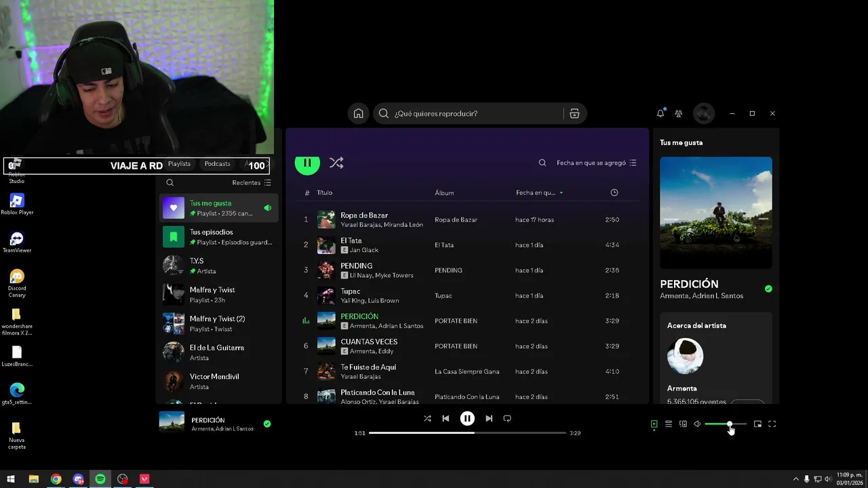Toggle repeat mode

507,418
